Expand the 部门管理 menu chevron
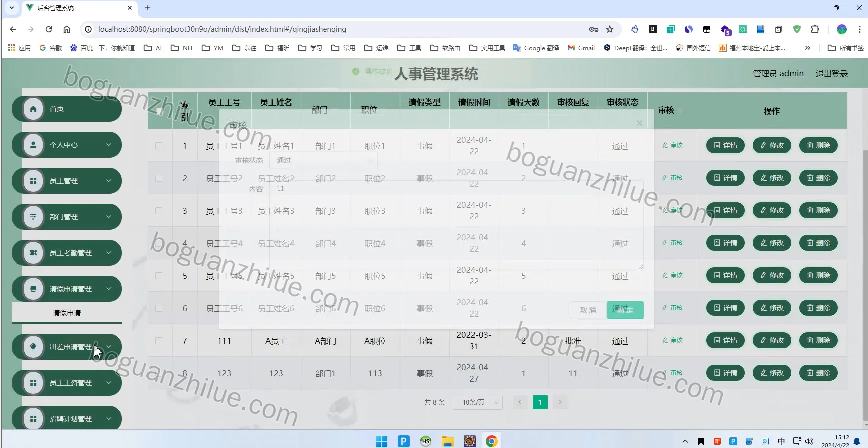 [x=109, y=217]
